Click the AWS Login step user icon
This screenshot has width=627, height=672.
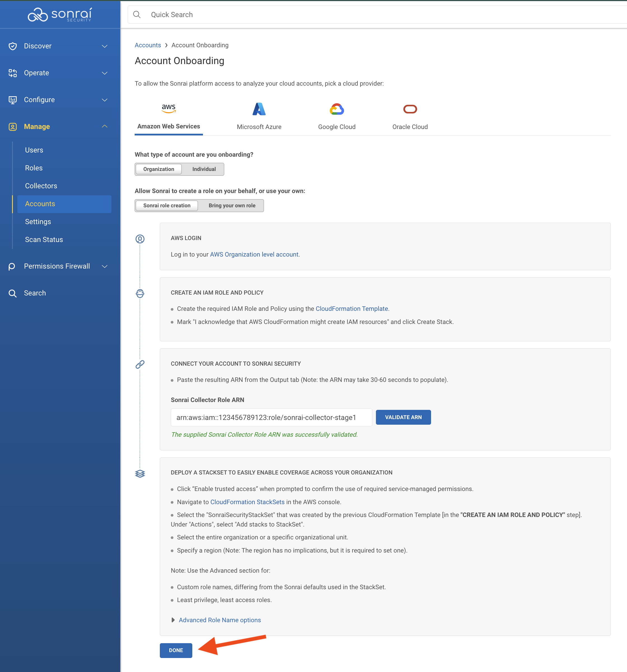140,239
